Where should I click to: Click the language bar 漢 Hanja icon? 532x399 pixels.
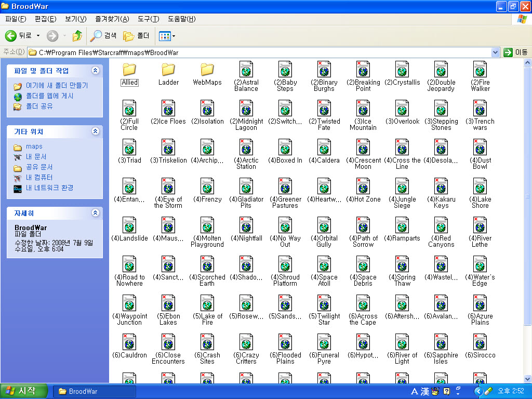click(425, 391)
